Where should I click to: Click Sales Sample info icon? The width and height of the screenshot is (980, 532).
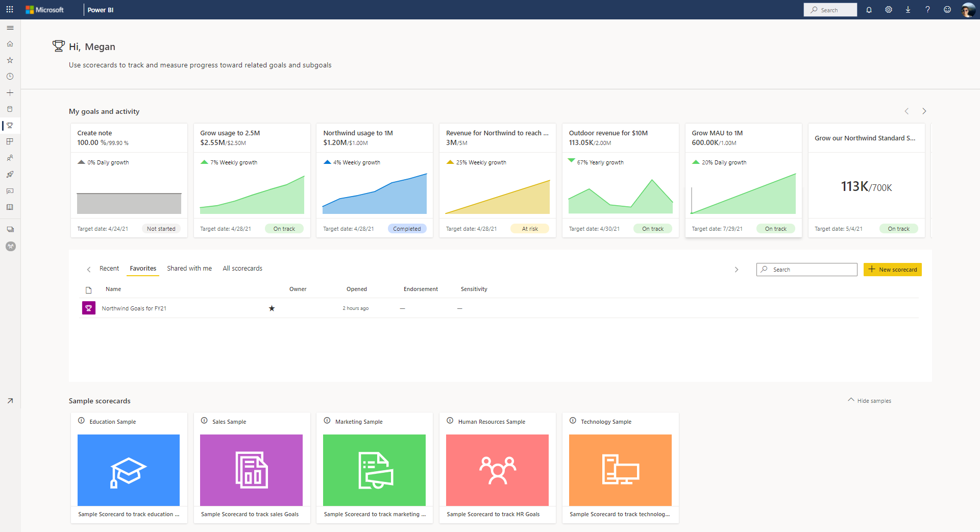204,421
